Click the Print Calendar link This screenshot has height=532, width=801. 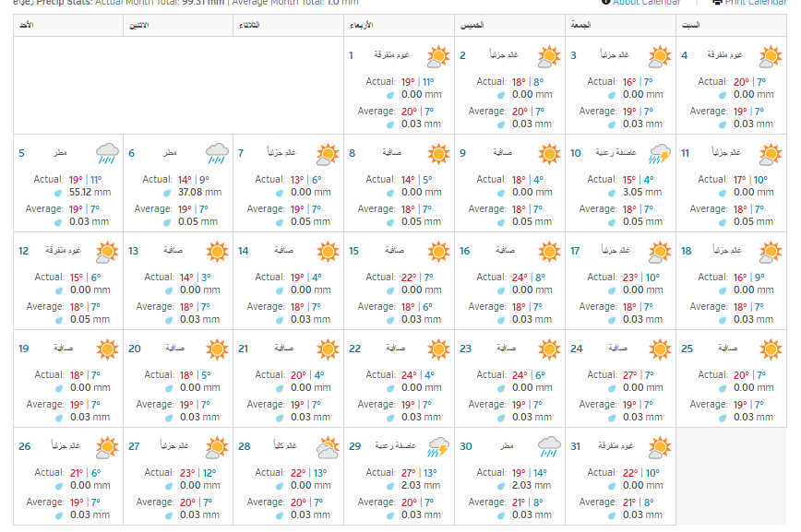point(756,3)
